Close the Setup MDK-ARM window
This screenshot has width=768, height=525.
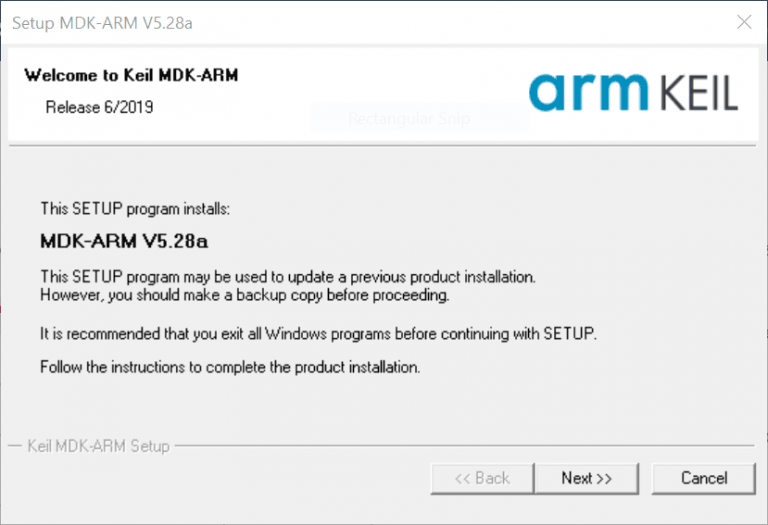[x=743, y=21]
